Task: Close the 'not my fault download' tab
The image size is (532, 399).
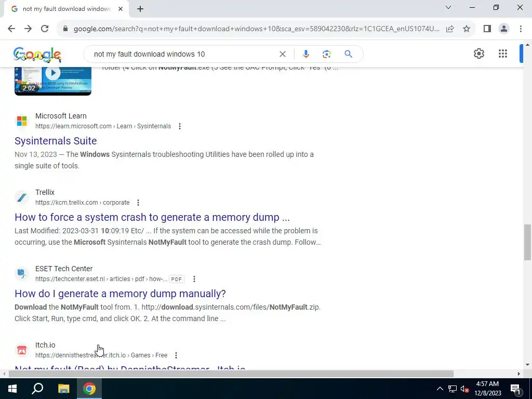Action: (x=121, y=9)
